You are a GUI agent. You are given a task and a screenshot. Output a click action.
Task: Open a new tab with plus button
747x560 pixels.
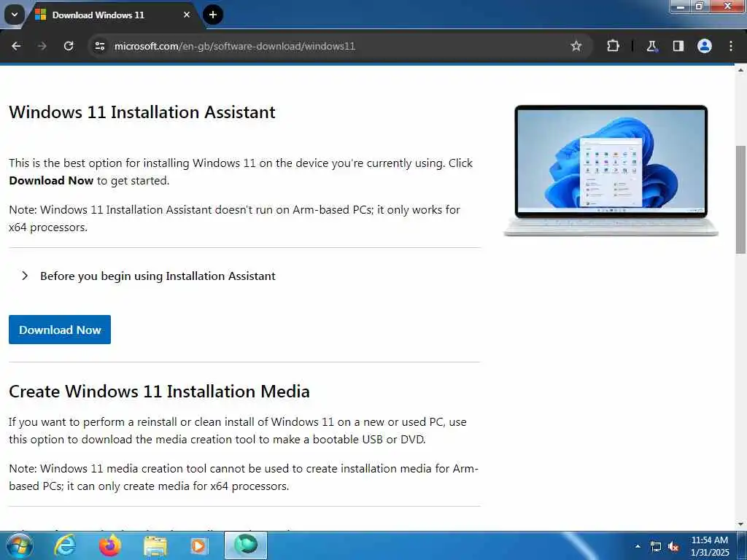(213, 15)
